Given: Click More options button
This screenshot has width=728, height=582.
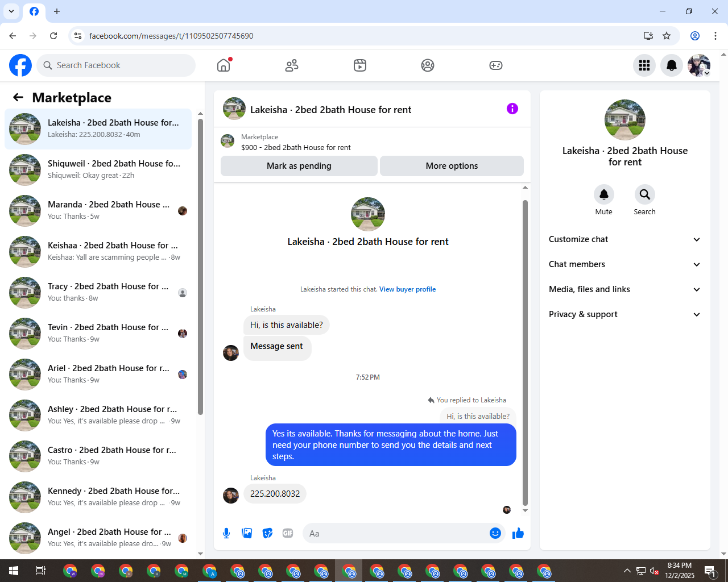Looking at the screenshot, I should (452, 166).
